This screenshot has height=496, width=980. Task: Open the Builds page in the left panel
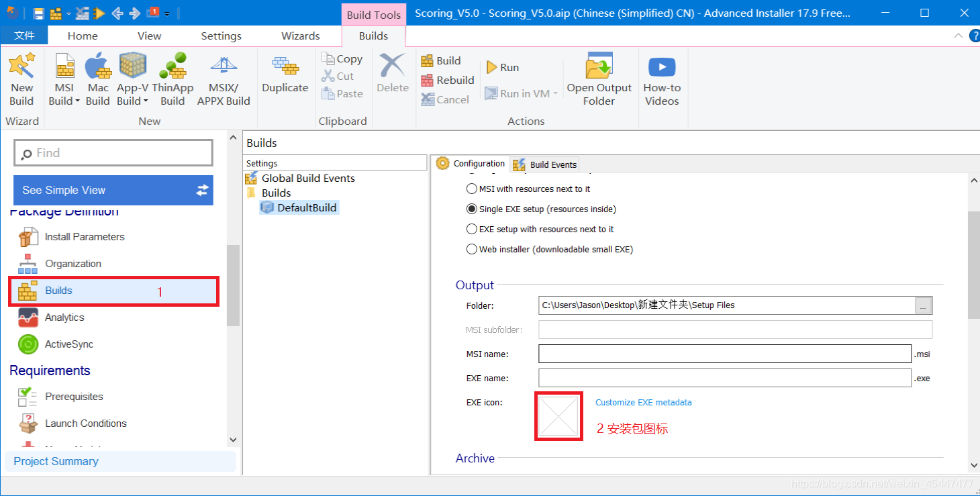pos(113,291)
